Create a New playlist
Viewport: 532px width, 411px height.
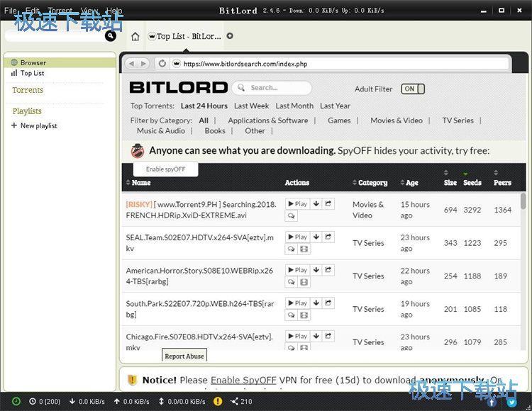coord(34,125)
